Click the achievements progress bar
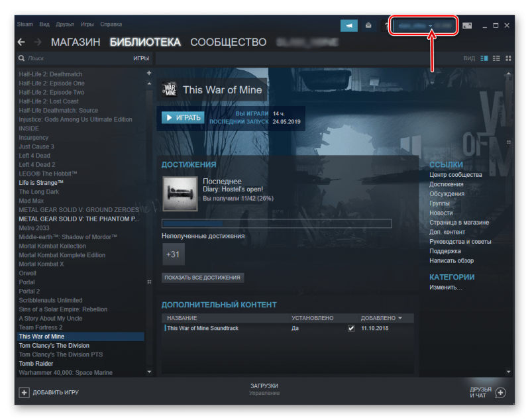This screenshot has width=530, height=420. [277, 223]
